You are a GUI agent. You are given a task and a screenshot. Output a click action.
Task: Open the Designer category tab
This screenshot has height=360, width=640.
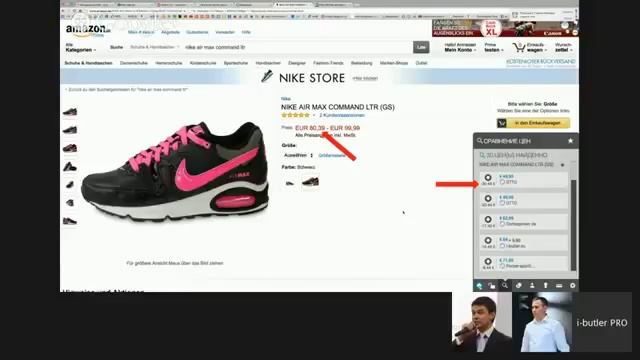coord(297,63)
